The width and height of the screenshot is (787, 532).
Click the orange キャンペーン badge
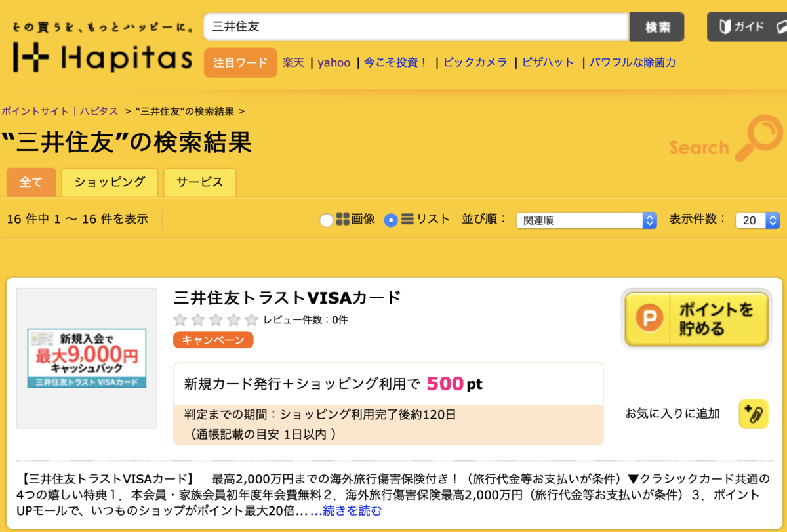pyautogui.click(x=213, y=340)
